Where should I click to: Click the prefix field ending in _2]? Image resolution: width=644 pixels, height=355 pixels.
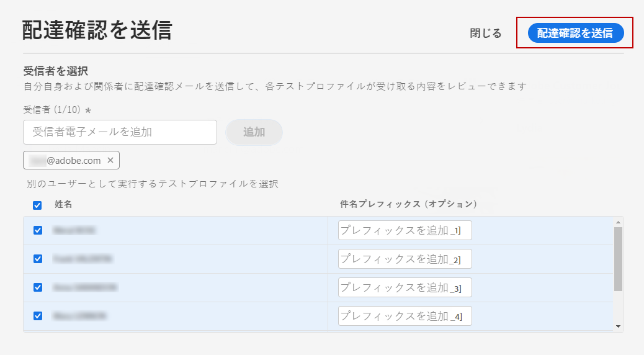tap(405, 259)
